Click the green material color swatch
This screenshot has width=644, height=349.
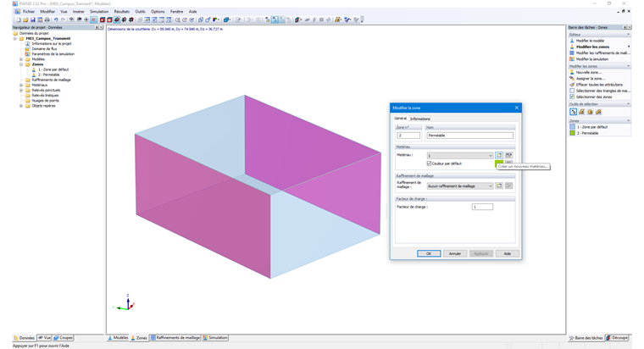coord(499,163)
